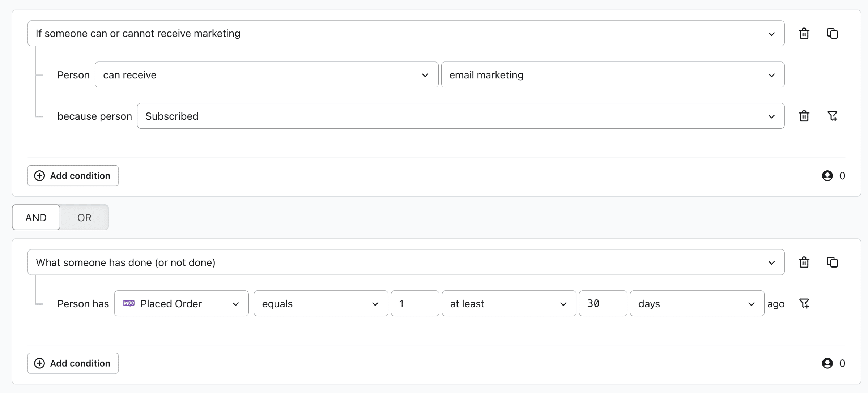The width and height of the screenshot is (868, 393).
Task: Delete the 'because person Subscribed' row
Action: tap(804, 116)
